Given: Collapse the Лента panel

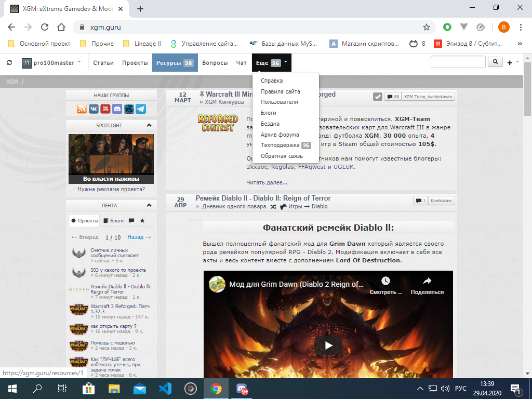Looking at the screenshot, I should point(149,205).
